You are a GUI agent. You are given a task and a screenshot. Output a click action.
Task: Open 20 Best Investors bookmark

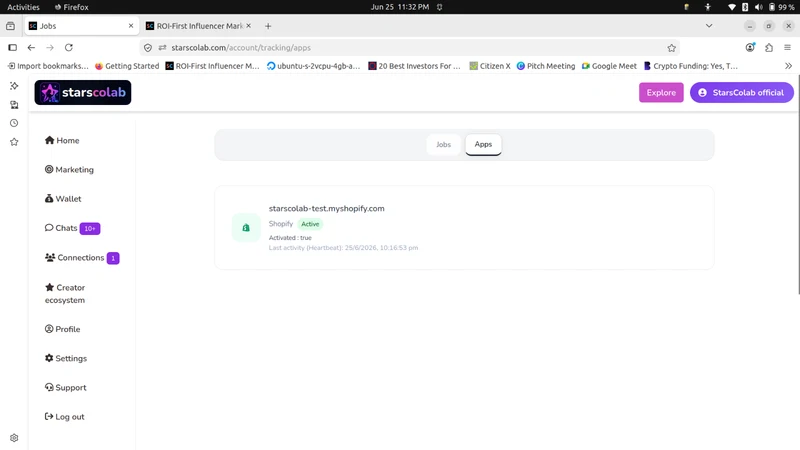point(414,66)
